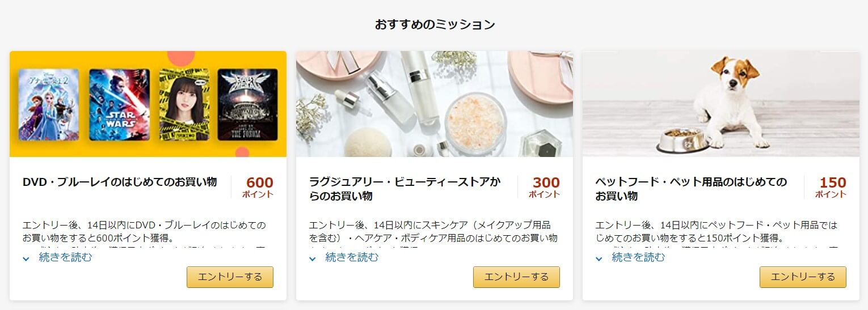Click the 600 ポイント reward label
This screenshot has width=868, height=310.
pyautogui.click(x=258, y=187)
